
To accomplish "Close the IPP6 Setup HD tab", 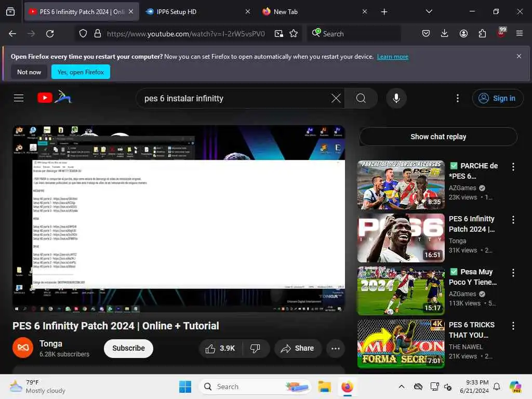I will coord(248,11).
